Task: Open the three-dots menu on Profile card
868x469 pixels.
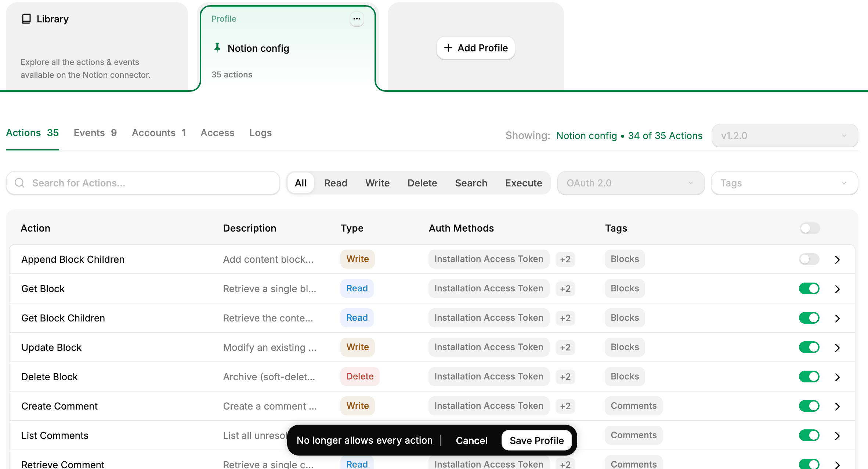Action: (x=357, y=19)
